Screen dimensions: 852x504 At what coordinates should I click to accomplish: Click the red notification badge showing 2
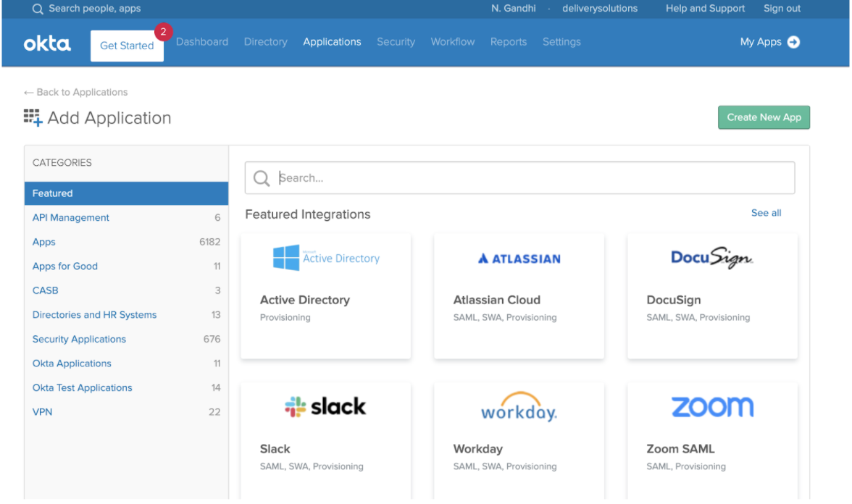163,32
